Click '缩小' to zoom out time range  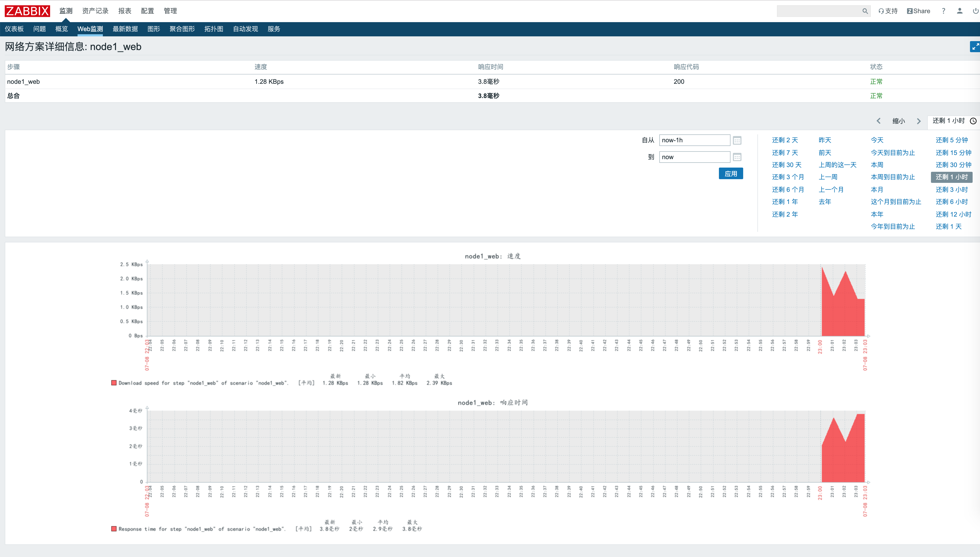(x=899, y=121)
